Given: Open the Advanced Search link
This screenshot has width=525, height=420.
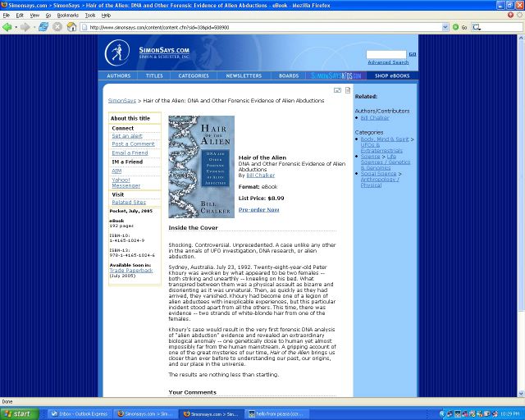Looking at the screenshot, I should 387,62.
